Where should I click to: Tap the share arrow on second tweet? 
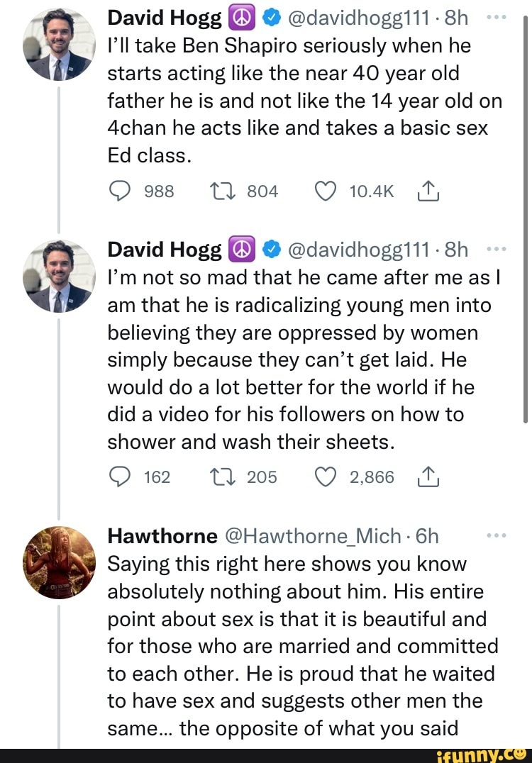428,477
